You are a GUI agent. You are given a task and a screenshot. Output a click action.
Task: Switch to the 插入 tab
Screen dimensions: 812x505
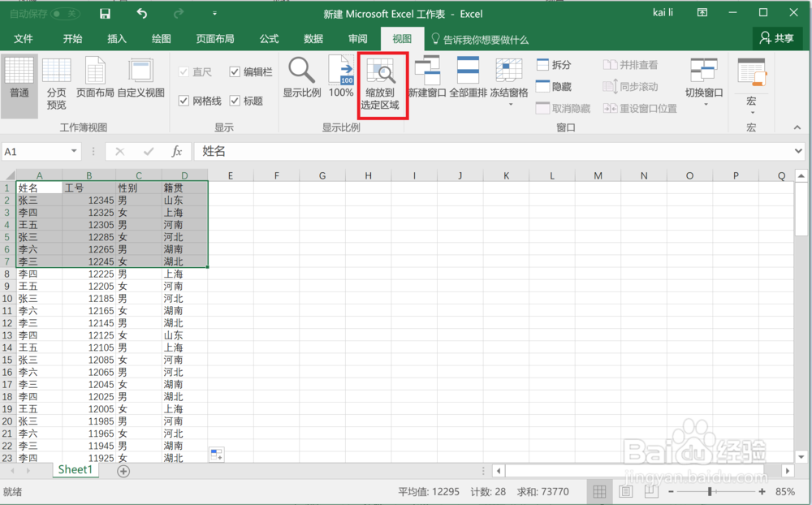point(116,39)
